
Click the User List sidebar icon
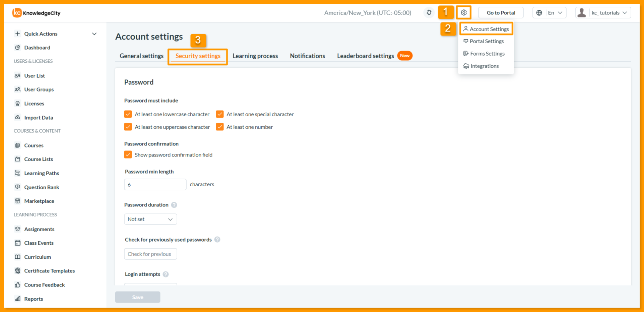pos(18,76)
